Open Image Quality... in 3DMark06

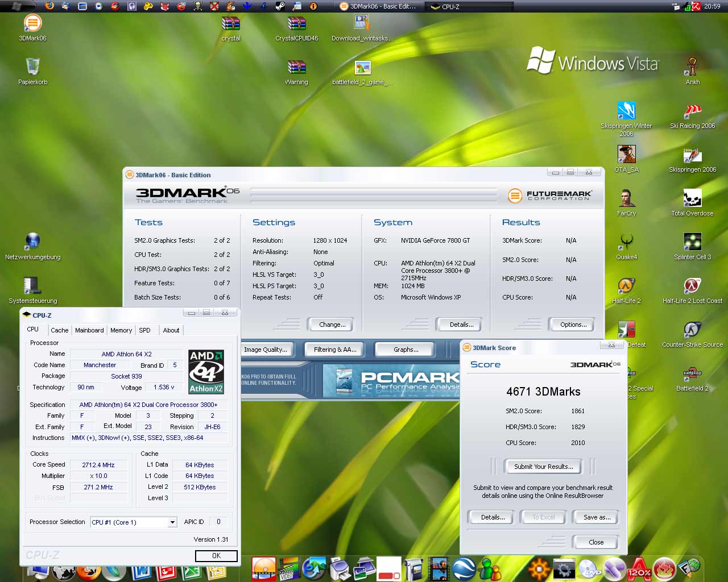pos(265,350)
